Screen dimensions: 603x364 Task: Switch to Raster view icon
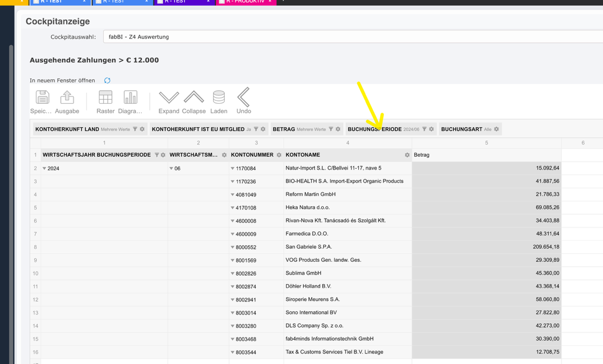[x=105, y=98]
